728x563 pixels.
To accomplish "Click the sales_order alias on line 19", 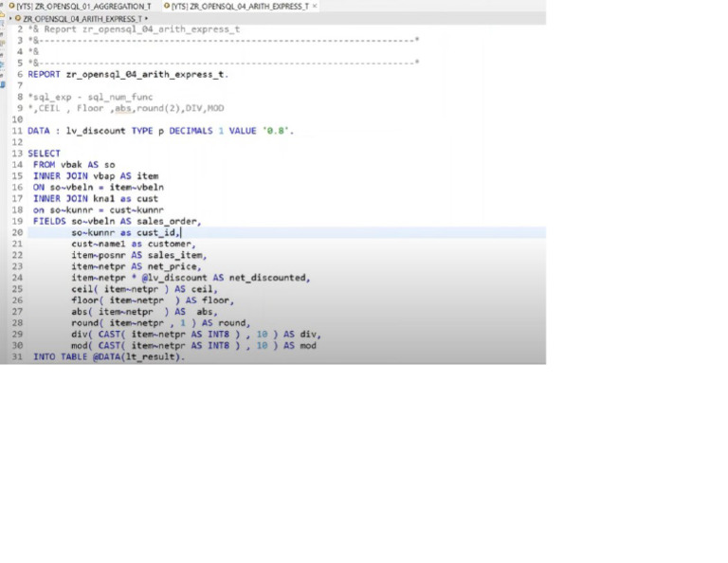I will pyautogui.click(x=166, y=222).
